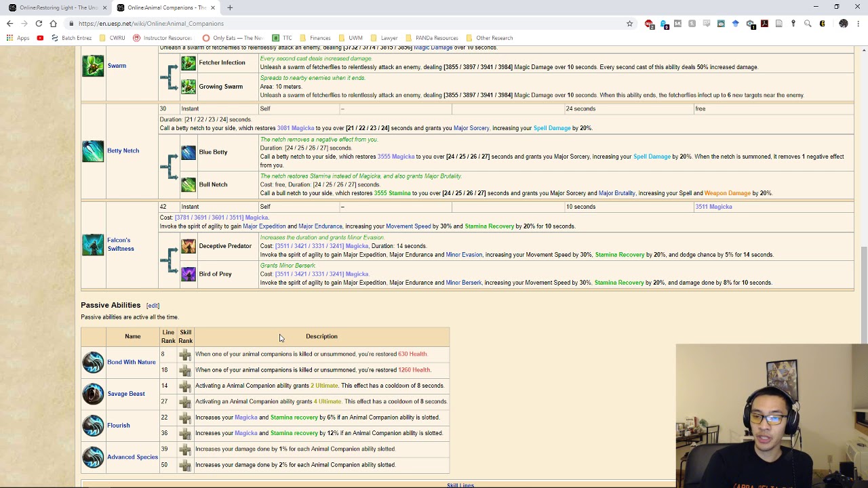Open the Advanced Species link
Image resolution: width=868 pixels, height=488 pixels.
tap(132, 457)
